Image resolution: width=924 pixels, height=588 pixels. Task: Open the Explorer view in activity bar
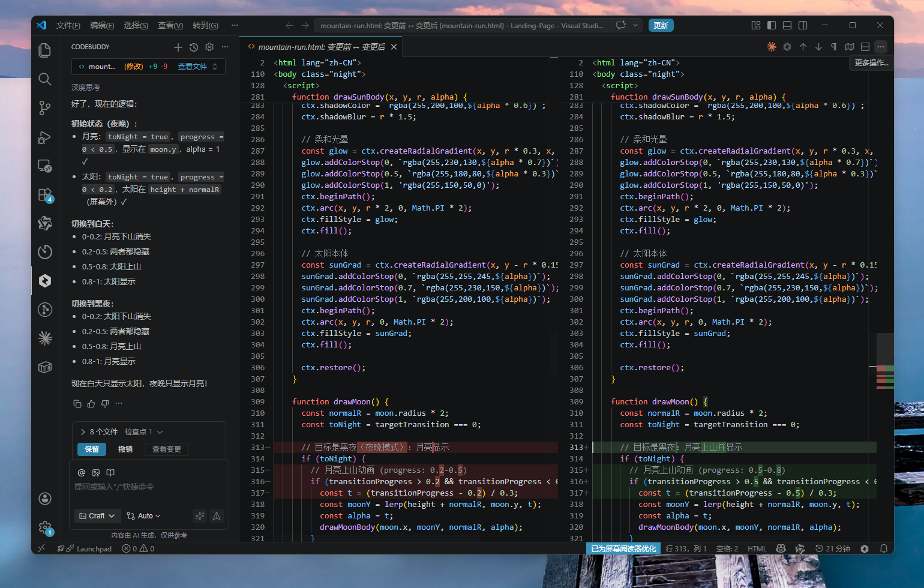(44, 50)
